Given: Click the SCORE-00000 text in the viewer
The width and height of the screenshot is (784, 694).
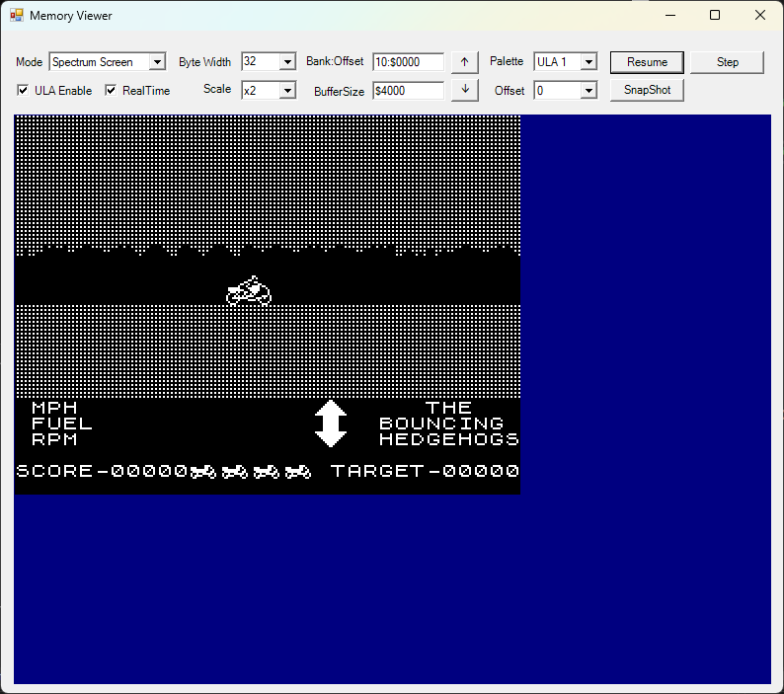Looking at the screenshot, I should pos(102,471).
